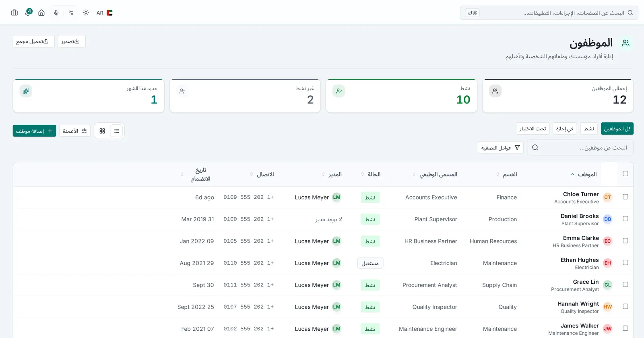
Task: Go to the home icon
Action: (41, 12)
